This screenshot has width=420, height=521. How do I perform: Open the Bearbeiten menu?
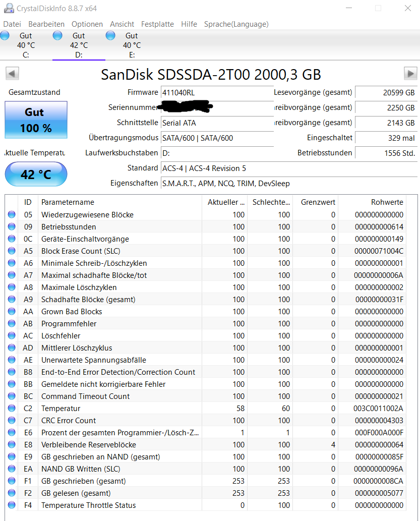(46, 24)
